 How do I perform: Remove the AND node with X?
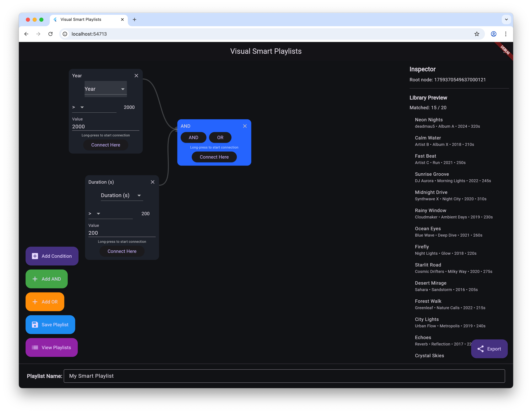pos(245,126)
